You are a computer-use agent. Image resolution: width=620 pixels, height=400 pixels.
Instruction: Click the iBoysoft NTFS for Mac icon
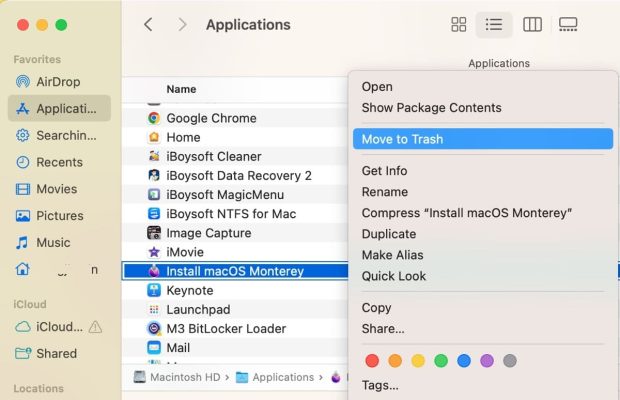[154, 213]
